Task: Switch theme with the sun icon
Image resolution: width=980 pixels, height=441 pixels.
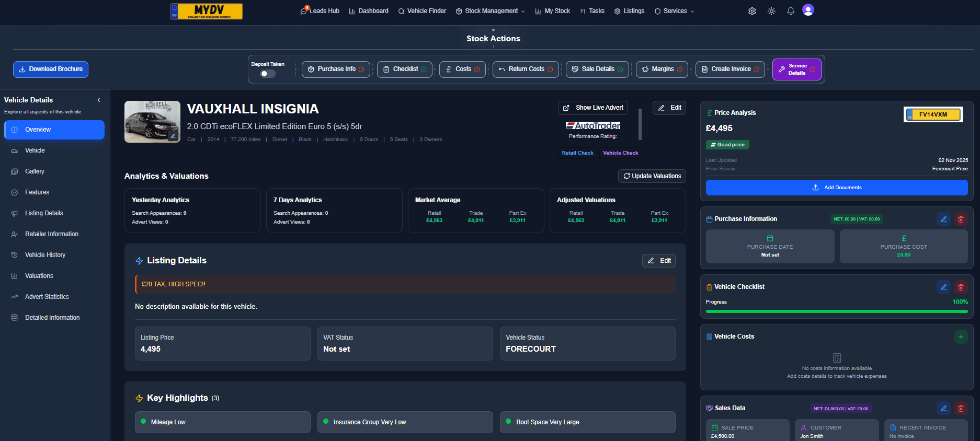Action: [x=771, y=11]
